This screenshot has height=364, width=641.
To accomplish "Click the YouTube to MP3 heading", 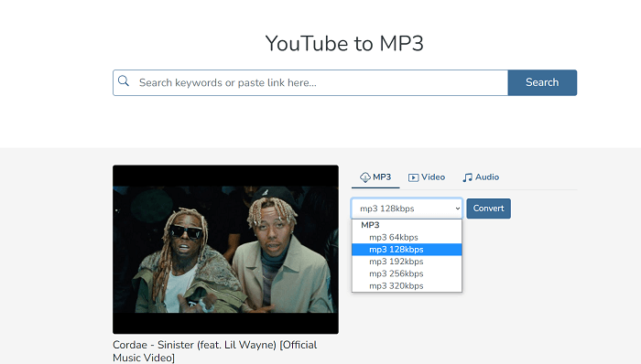I will pos(344,43).
